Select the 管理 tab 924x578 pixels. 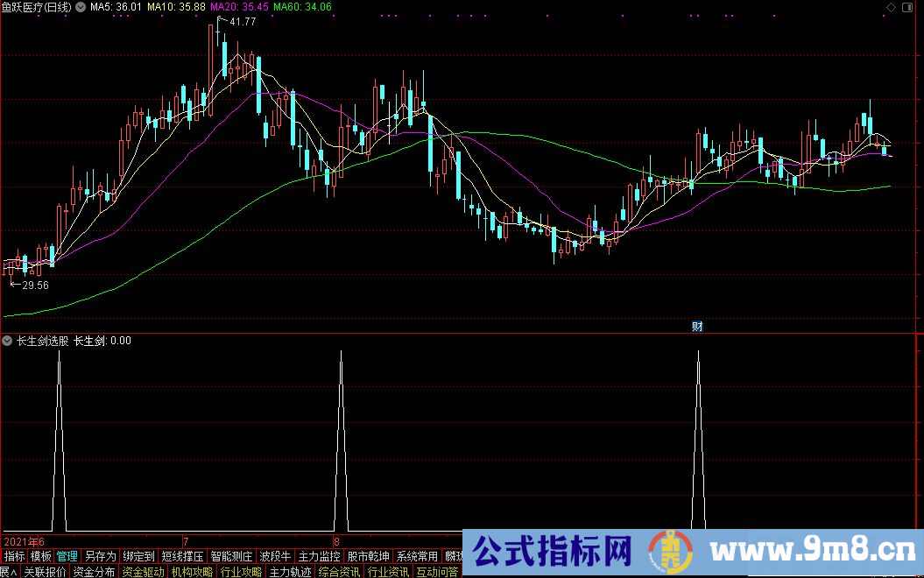67,556
